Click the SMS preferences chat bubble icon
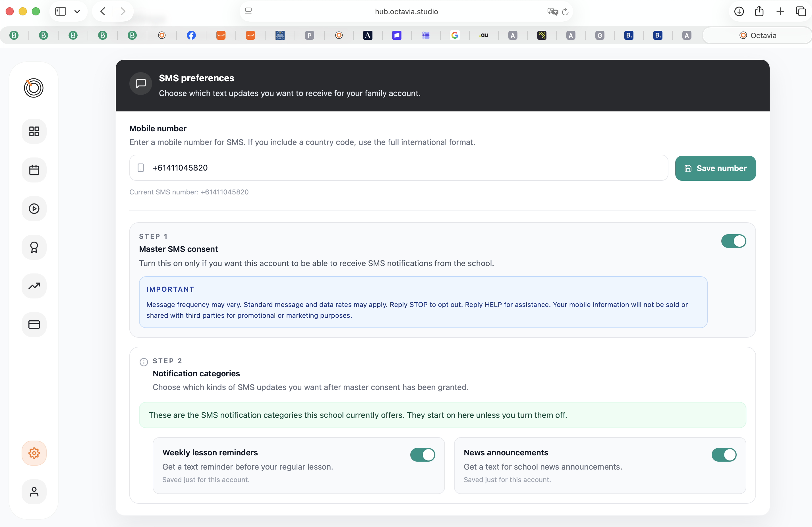The width and height of the screenshot is (812, 527). 140,84
